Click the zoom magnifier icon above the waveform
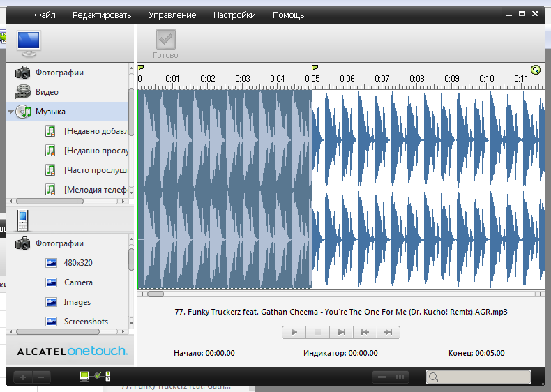The image size is (551, 392). point(535,69)
